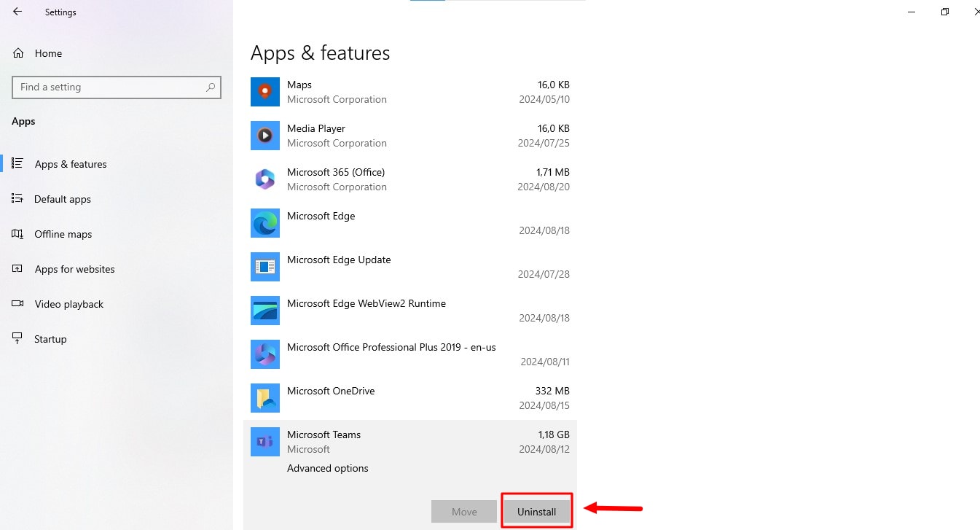Click the Default apps sidebar icon

point(18,198)
